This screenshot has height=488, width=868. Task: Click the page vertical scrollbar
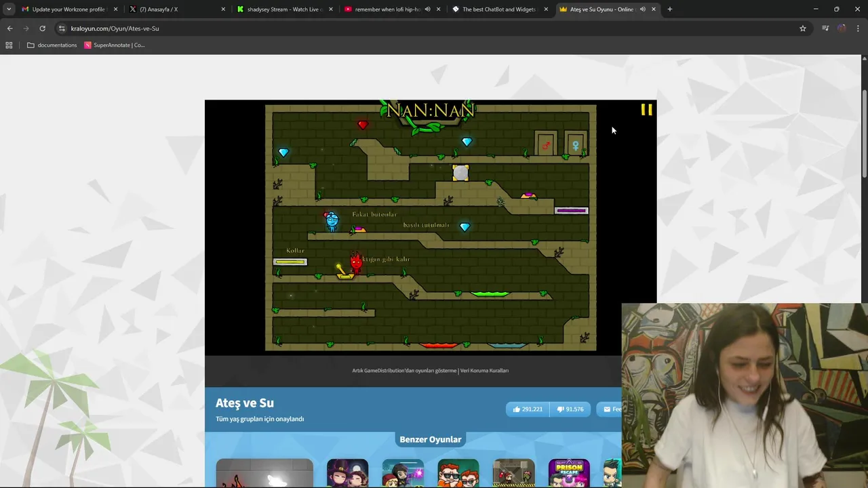click(x=864, y=133)
